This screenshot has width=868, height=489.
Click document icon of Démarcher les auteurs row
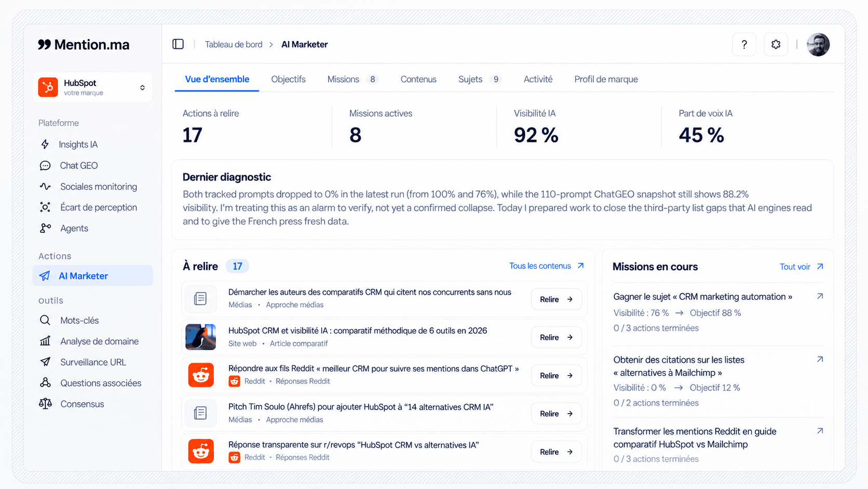(x=200, y=299)
